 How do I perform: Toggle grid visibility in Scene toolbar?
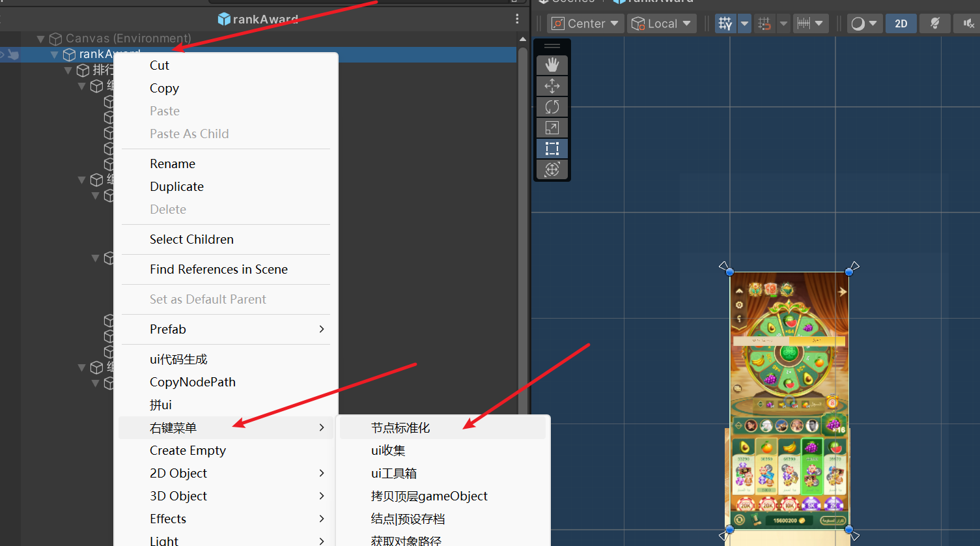[725, 23]
